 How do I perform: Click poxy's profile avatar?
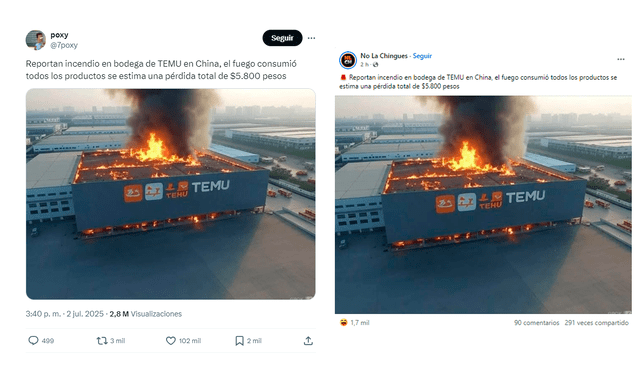pos(36,40)
